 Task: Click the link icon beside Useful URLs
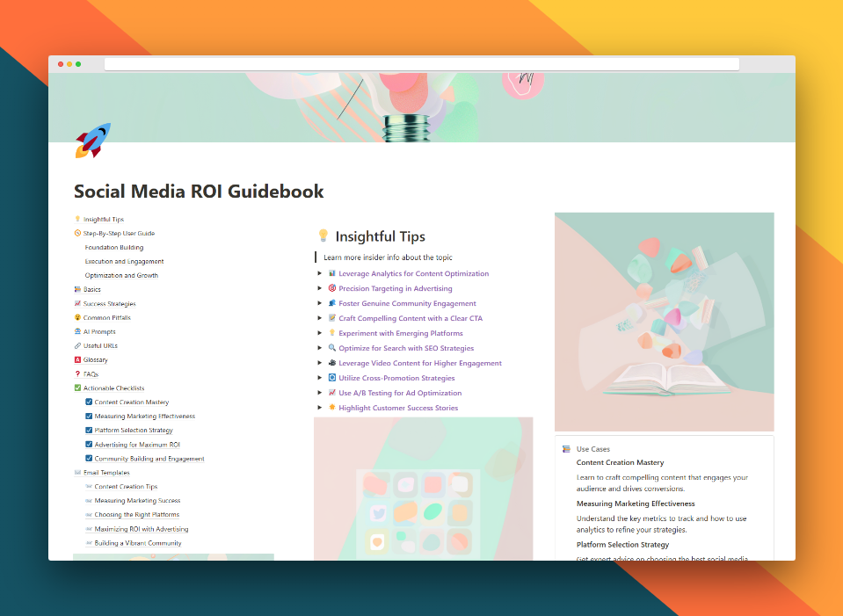77,345
